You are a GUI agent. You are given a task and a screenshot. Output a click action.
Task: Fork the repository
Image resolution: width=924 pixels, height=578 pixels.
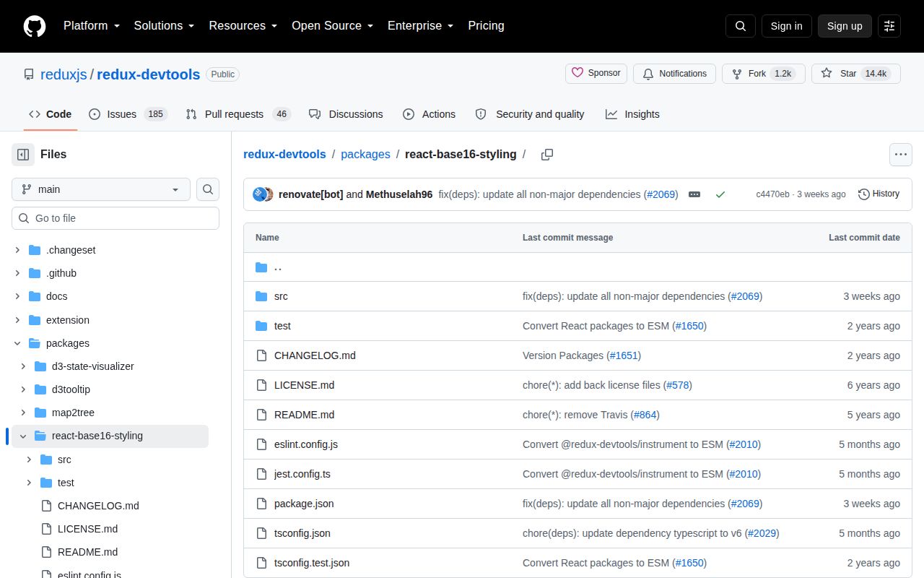click(x=764, y=74)
